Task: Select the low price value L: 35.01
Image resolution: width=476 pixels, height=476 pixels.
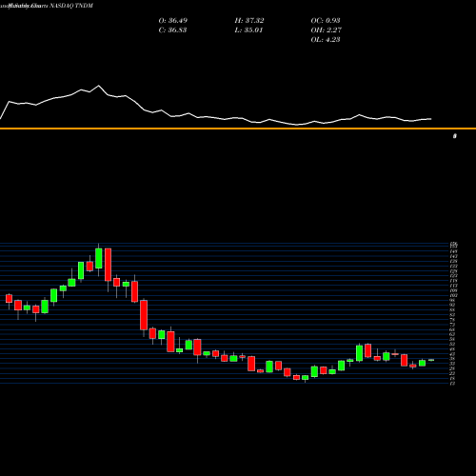Action: click(x=249, y=30)
